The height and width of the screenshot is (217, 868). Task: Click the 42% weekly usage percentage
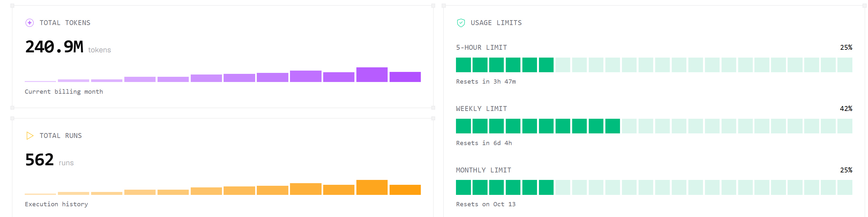point(846,109)
